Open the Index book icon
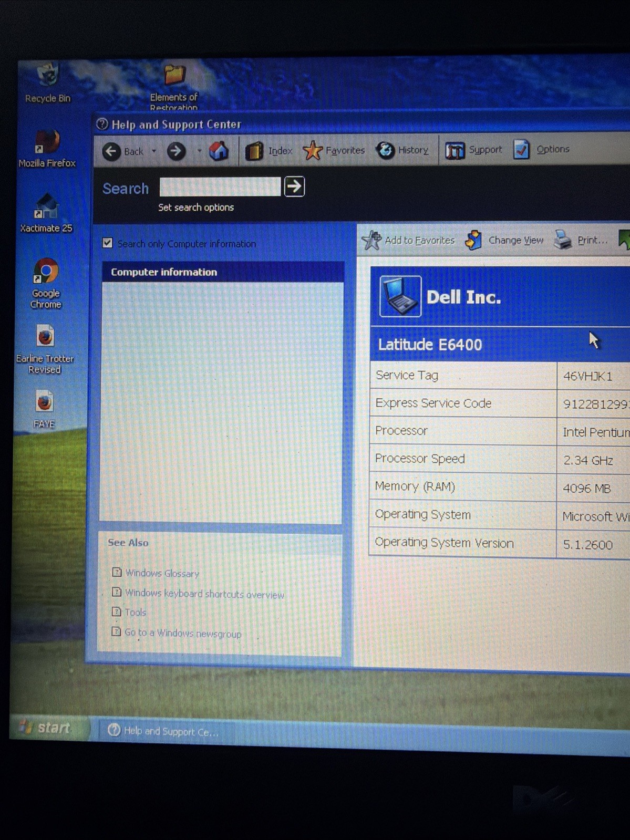Viewport: 630px width, 840px height. click(x=254, y=151)
